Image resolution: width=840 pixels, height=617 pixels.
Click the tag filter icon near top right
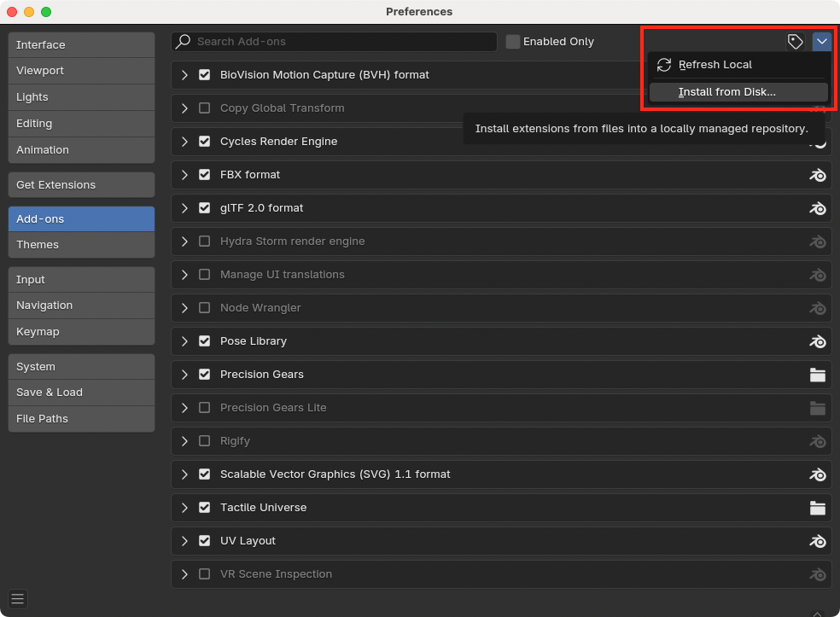[x=795, y=41]
